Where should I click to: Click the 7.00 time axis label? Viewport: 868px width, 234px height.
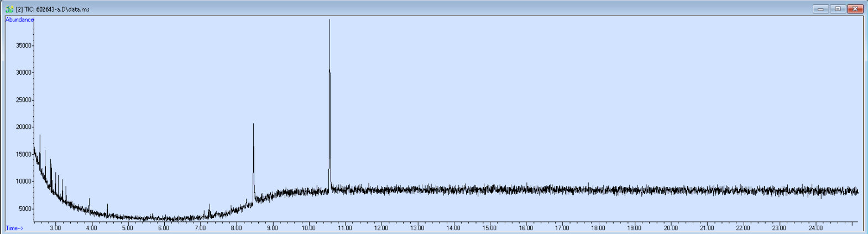(200, 228)
